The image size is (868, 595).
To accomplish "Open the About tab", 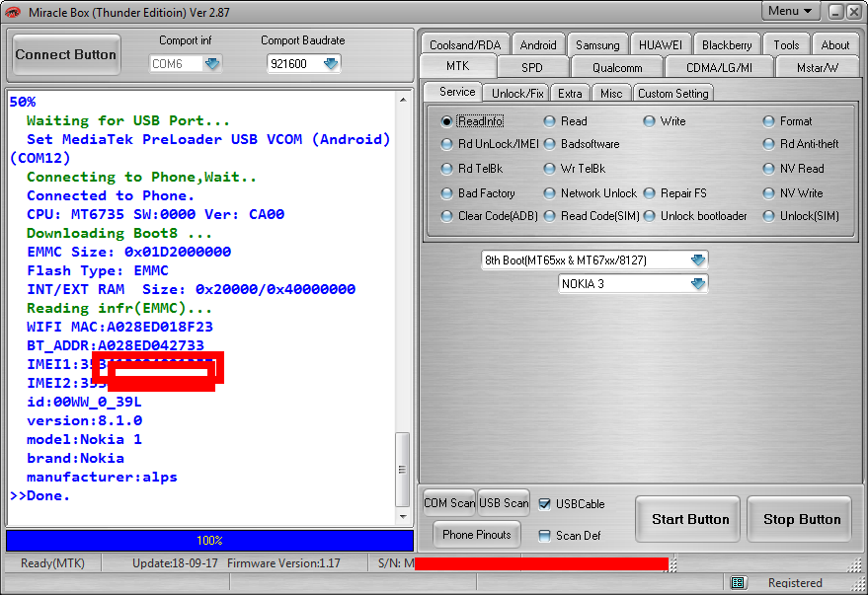I will (834, 44).
